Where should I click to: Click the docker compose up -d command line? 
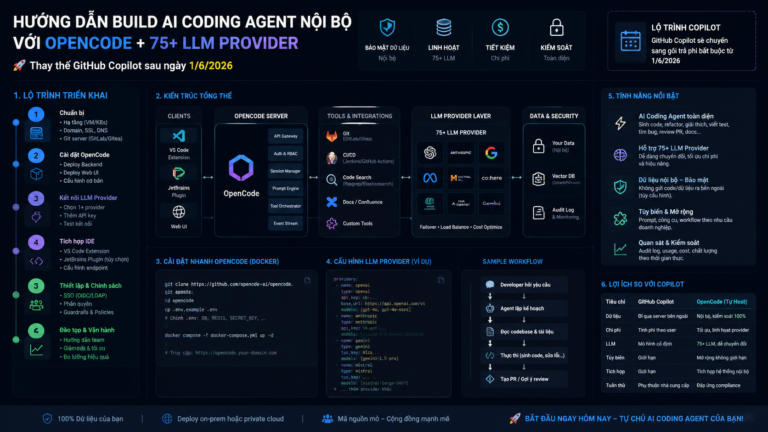click(x=219, y=336)
